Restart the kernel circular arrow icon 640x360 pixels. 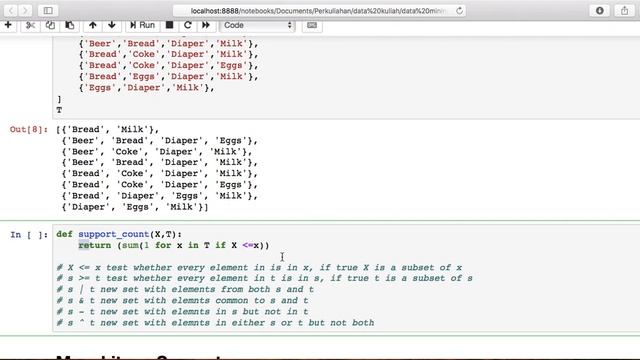coord(187,25)
